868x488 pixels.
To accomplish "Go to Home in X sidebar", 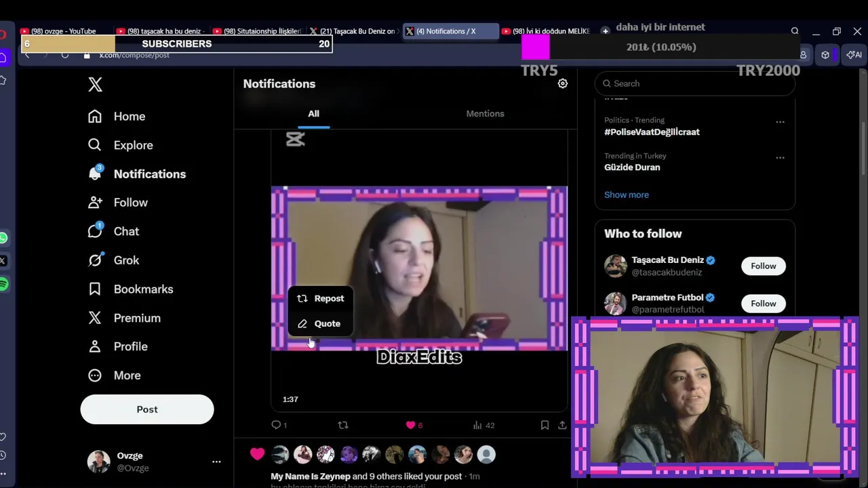I will 117,117.
